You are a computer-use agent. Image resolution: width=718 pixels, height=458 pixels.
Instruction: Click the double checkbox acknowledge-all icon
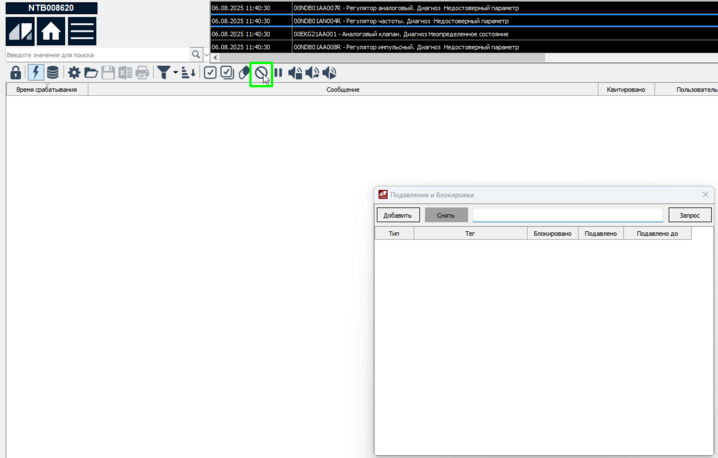[227, 73]
